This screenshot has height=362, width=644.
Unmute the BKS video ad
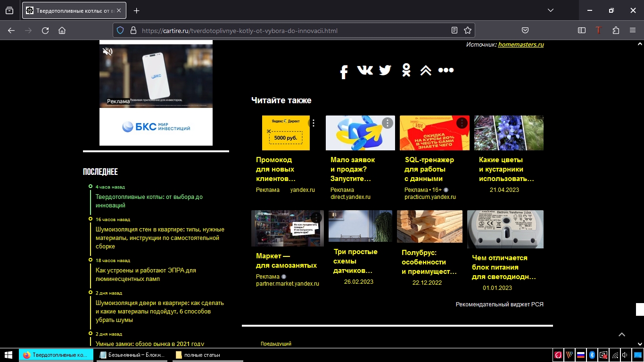(x=108, y=51)
